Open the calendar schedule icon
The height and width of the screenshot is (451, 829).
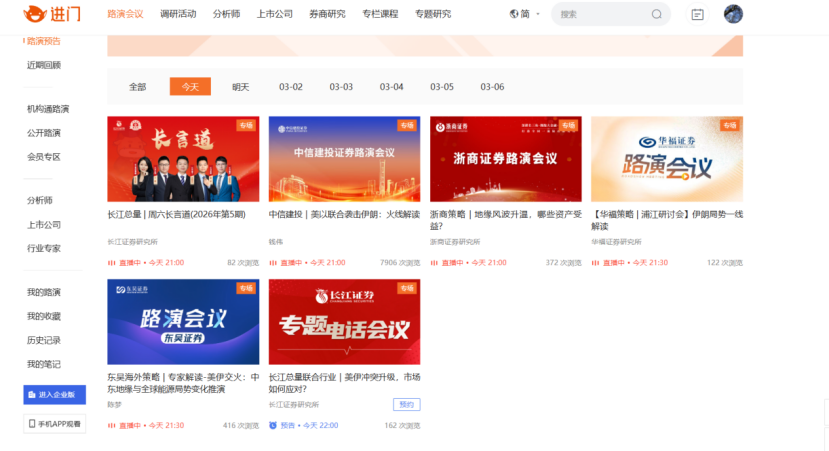coord(698,14)
